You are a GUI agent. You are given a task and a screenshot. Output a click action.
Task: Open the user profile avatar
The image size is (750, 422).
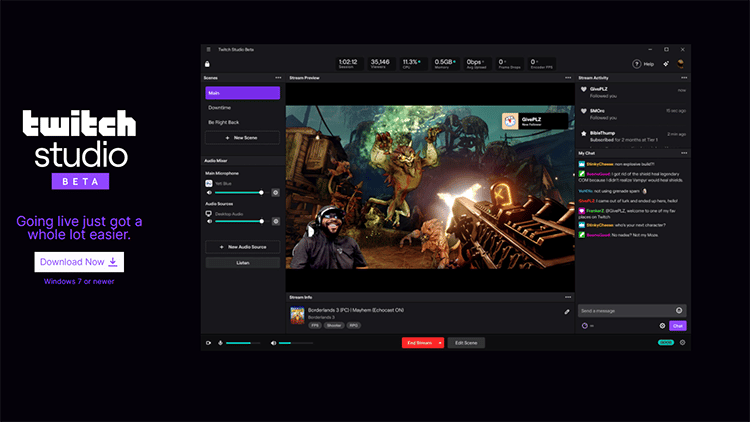(680, 64)
